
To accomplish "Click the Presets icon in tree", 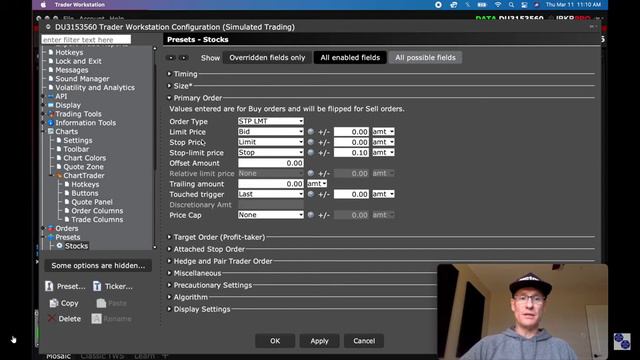I will pyautogui.click(x=51, y=237).
